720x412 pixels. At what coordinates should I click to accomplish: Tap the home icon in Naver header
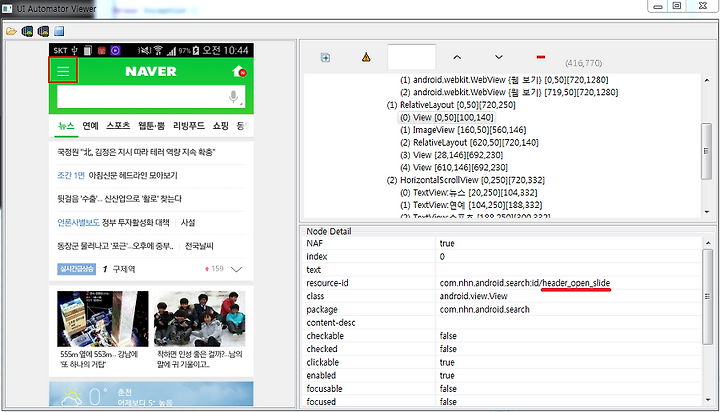point(239,71)
